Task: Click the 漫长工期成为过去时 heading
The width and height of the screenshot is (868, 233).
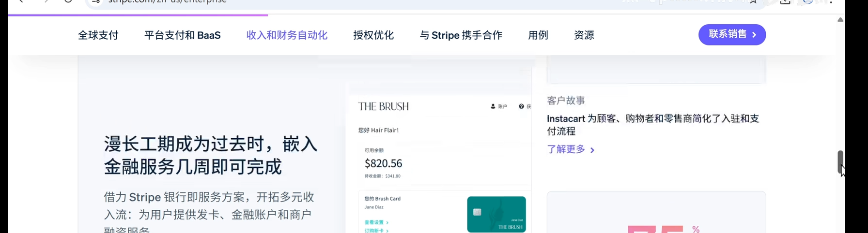Action: point(211,155)
